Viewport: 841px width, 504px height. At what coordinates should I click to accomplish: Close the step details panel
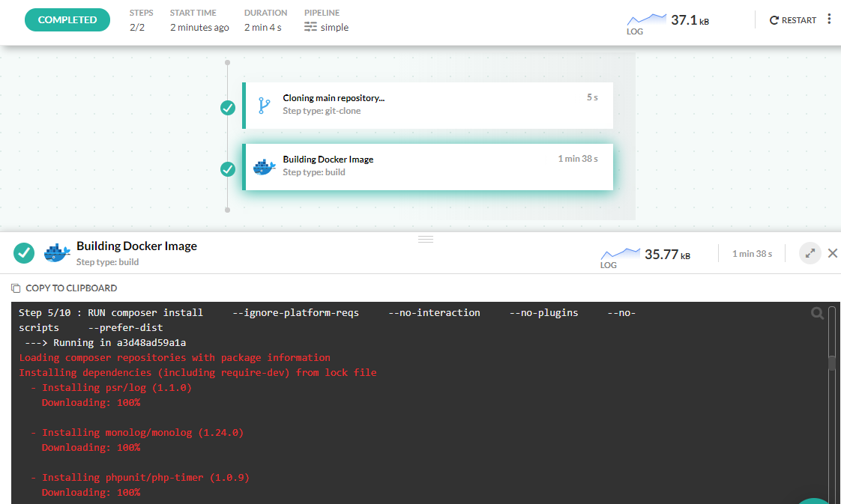coord(832,253)
